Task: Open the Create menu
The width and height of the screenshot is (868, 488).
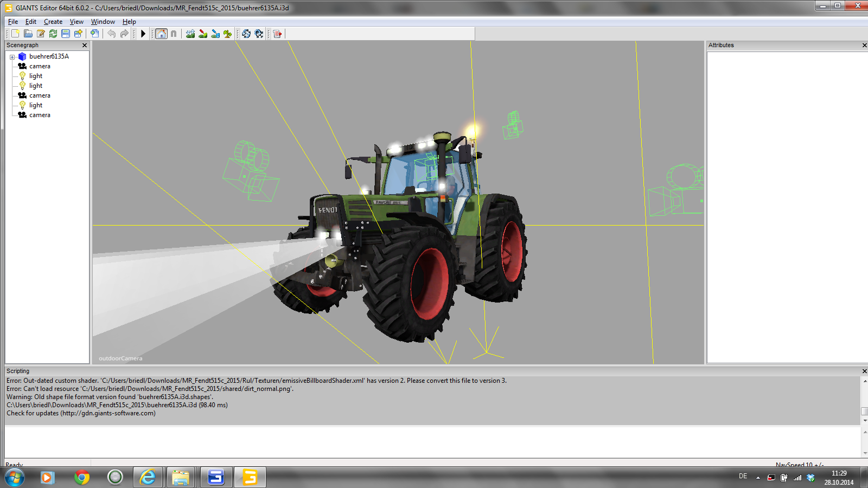Action: (53, 22)
